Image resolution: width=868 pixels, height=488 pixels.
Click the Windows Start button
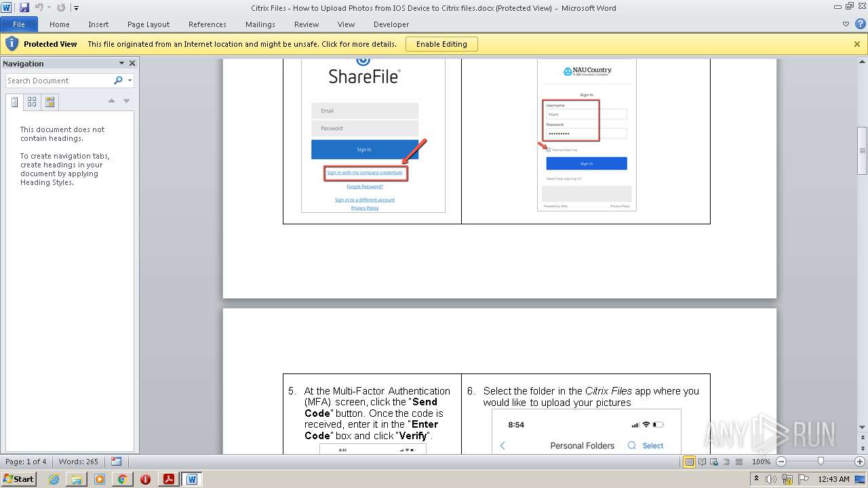[18, 479]
